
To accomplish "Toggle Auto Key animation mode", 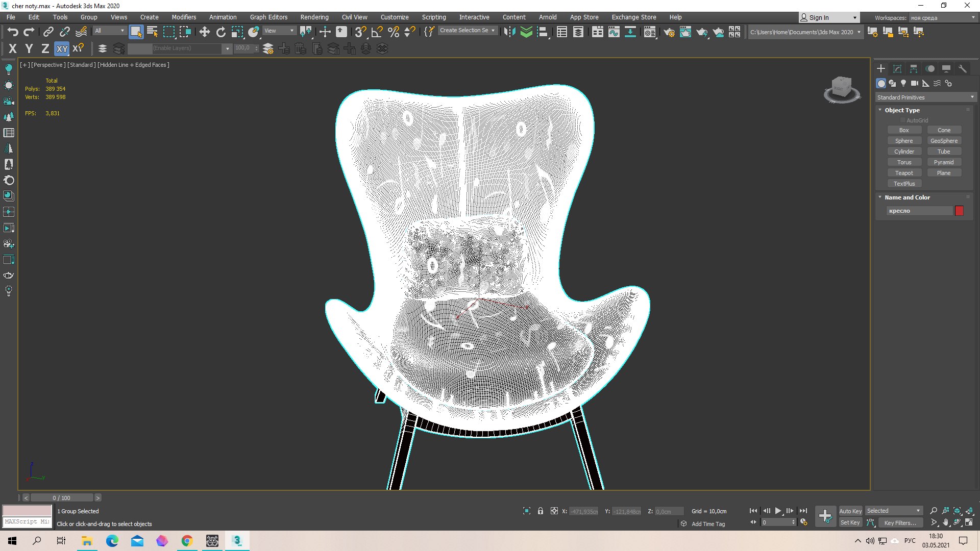I will pyautogui.click(x=850, y=511).
